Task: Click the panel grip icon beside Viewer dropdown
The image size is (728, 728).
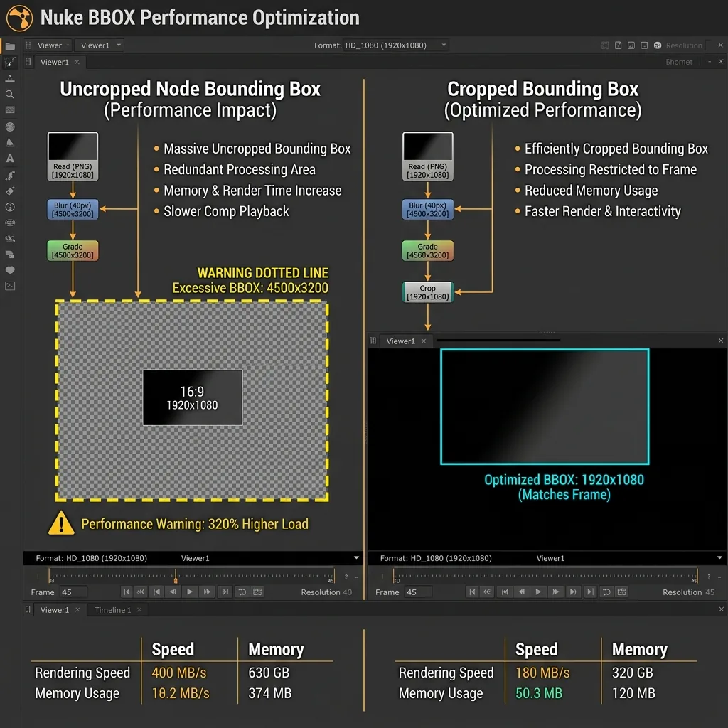Action: tap(28, 45)
